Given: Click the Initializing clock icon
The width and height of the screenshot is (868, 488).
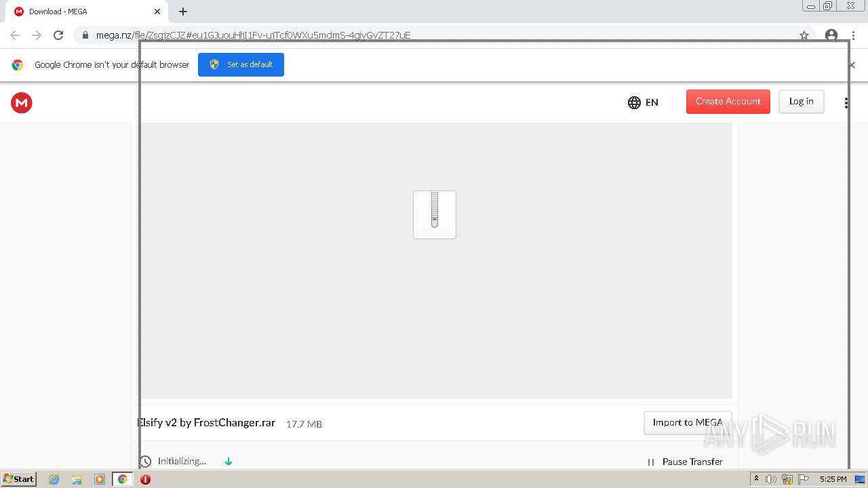Looking at the screenshot, I should point(145,462).
